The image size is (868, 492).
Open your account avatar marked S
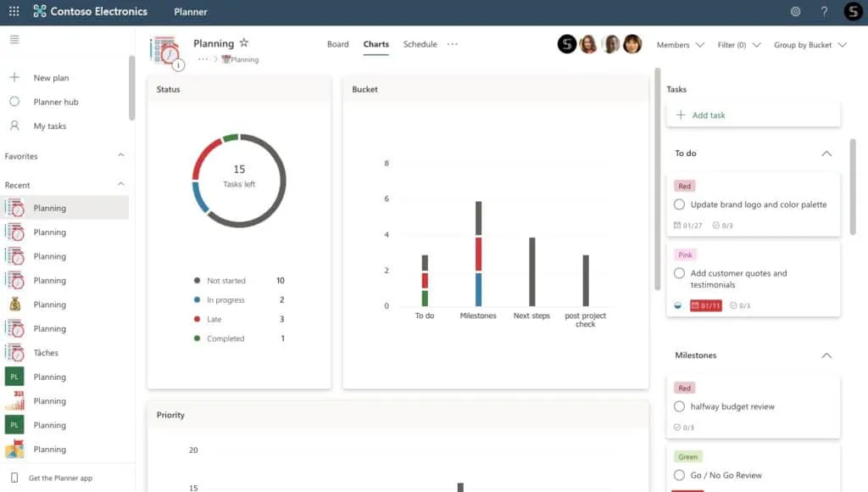click(851, 11)
